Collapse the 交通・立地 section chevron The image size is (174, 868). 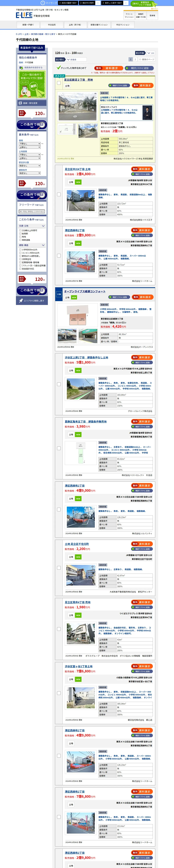(x=43, y=226)
